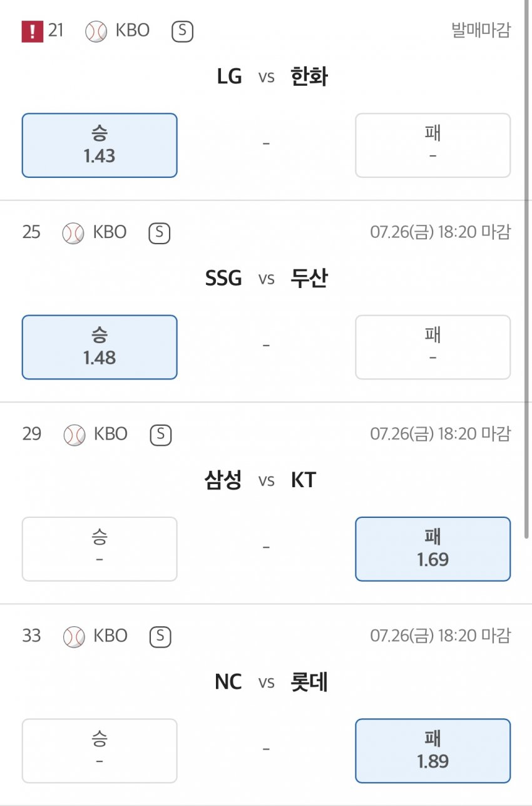Screen dimensions: 532x806
Task: Click the baseball icon for match 29
Action: click(74, 435)
